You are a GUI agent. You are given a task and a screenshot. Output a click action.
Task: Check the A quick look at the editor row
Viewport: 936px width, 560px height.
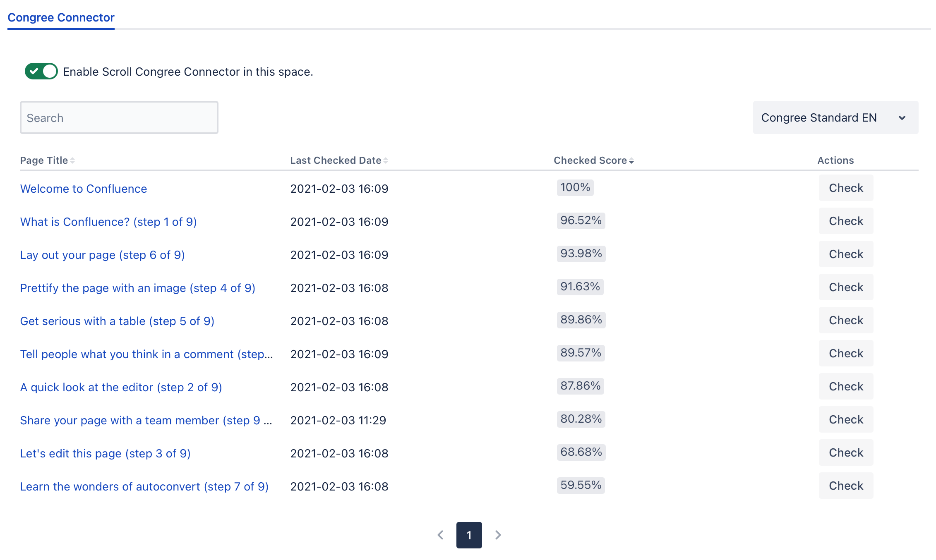coord(846,386)
